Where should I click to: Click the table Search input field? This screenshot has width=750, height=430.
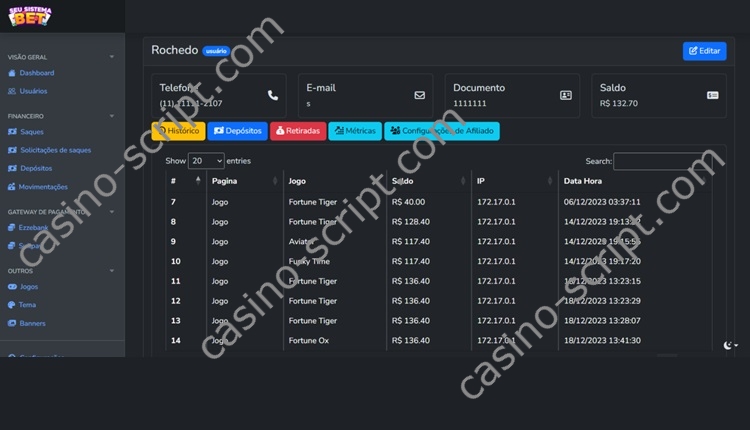point(657,161)
